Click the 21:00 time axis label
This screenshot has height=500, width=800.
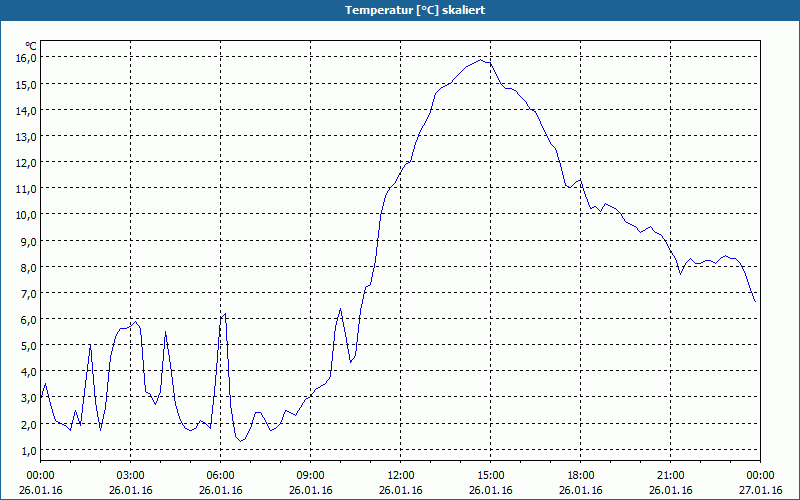click(x=670, y=476)
